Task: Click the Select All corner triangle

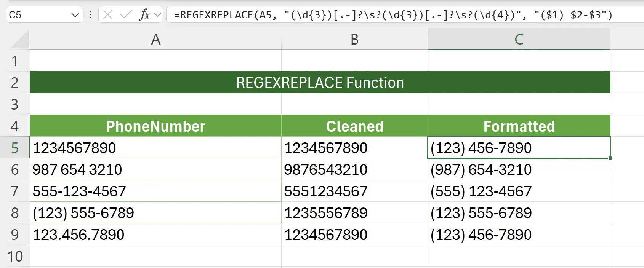Action: [19, 40]
